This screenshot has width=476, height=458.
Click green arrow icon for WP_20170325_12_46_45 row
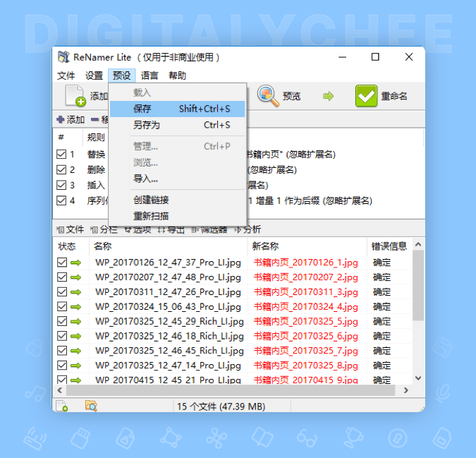point(76,351)
